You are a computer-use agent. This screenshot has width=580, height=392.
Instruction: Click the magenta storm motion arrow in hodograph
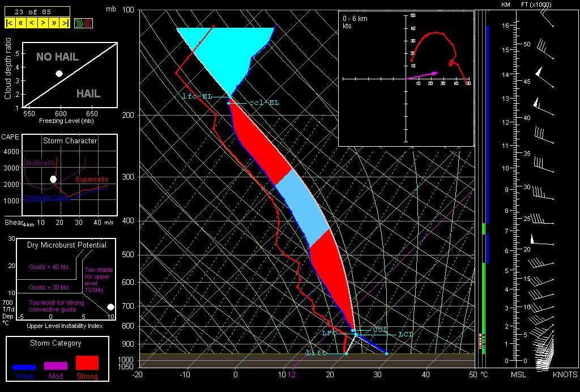pyautogui.click(x=422, y=75)
